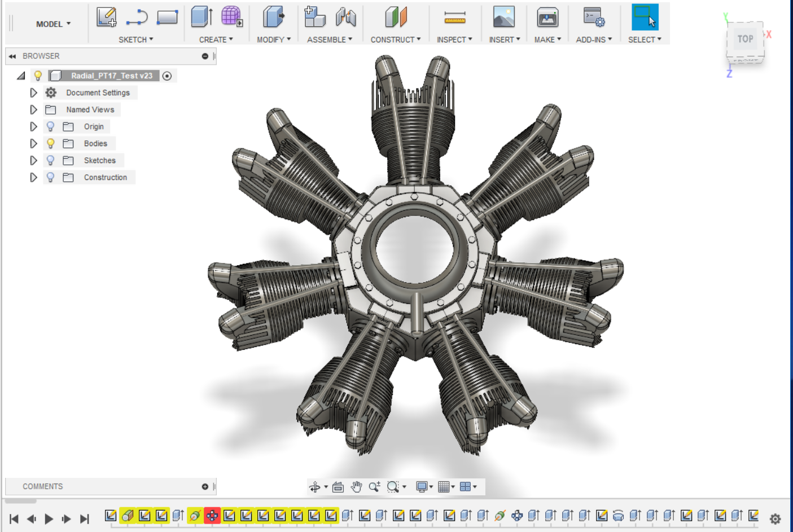The width and height of the screenshot is (793, 532).
Task: Click the Zoom navigation icon
Action: coord(374,487)
